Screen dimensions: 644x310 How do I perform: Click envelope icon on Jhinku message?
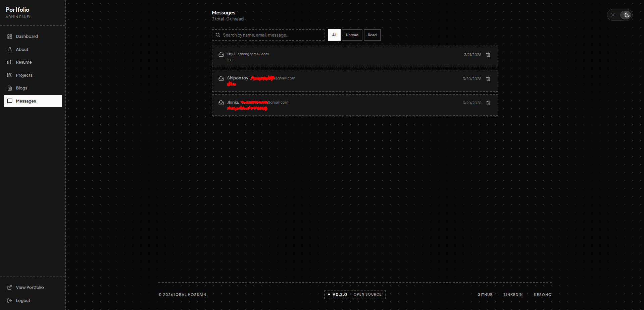click(x=221, y=103)
